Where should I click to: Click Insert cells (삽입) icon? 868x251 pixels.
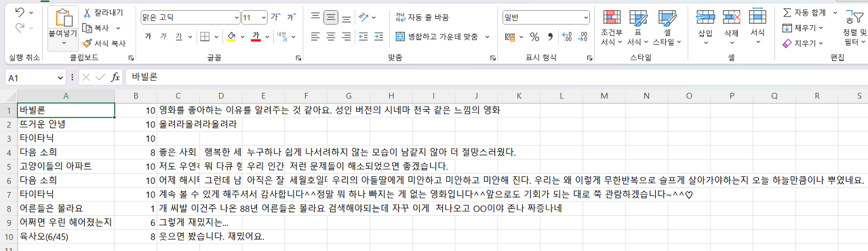705,17
